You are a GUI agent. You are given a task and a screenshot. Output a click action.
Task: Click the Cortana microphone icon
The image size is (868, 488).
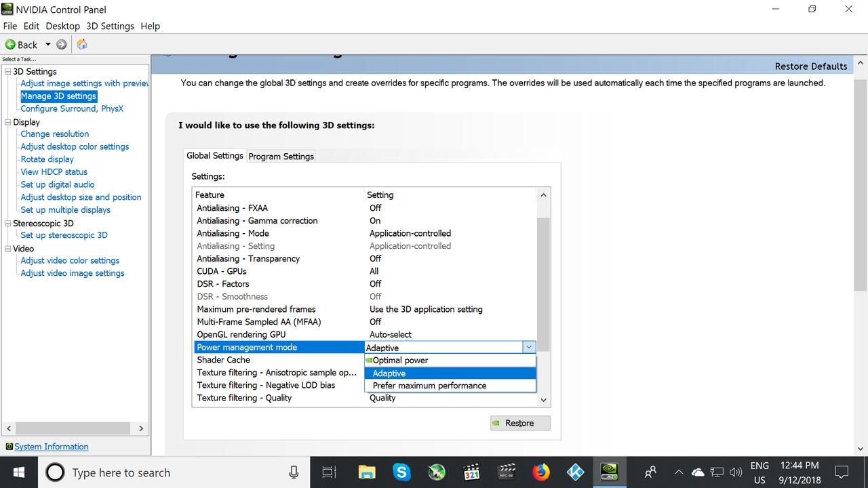[x=294, y=472]
